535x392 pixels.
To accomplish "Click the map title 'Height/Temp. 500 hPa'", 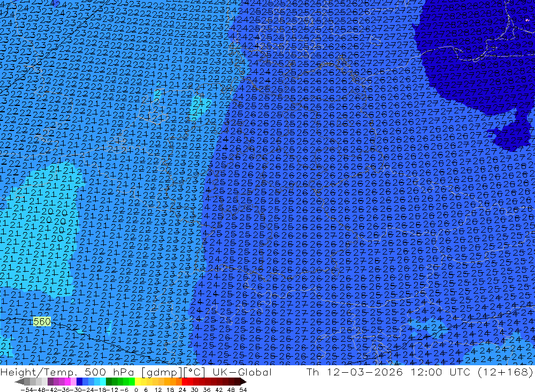I will click(x=68, y=372).
